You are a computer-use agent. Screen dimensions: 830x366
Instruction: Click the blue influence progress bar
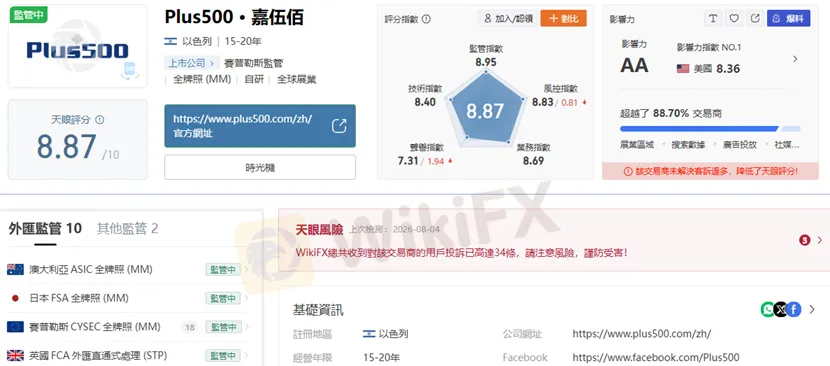click(x=699, y=129)
